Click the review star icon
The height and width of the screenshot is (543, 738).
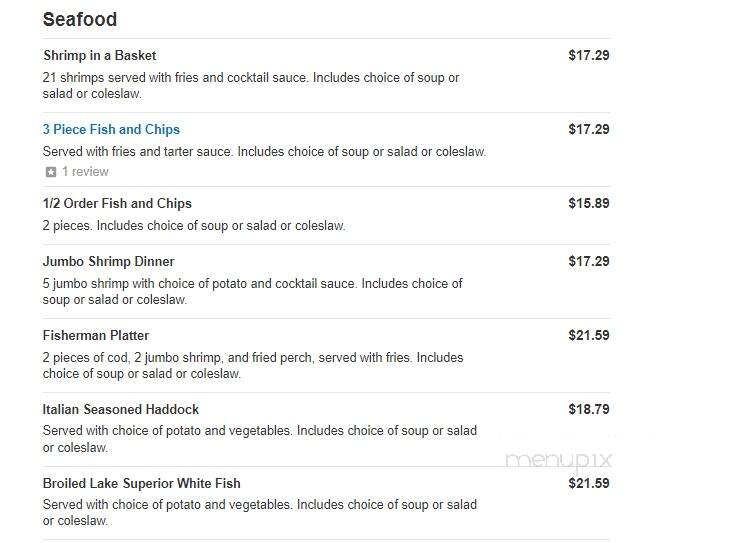[x=51, y=172]
